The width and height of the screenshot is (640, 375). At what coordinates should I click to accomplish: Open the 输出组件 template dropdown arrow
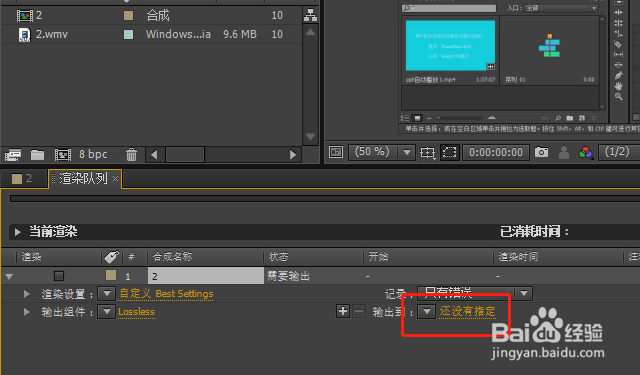(107, 312)
